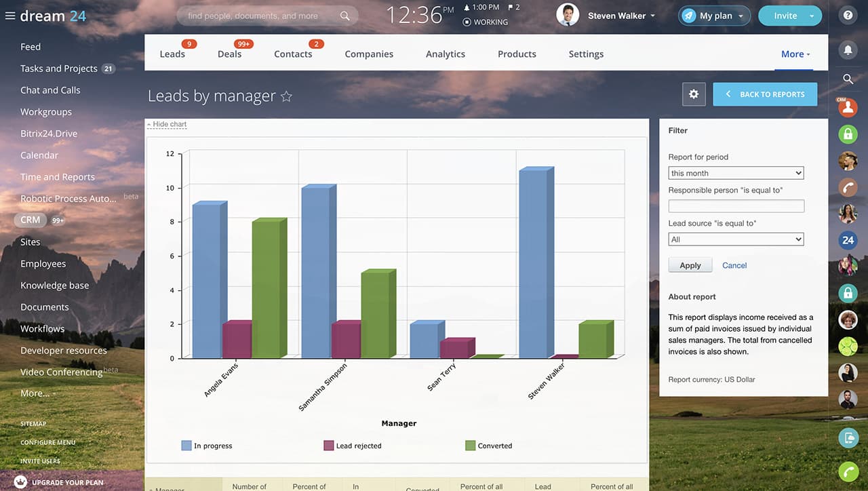Click the green phone call button

coord(848,471)
